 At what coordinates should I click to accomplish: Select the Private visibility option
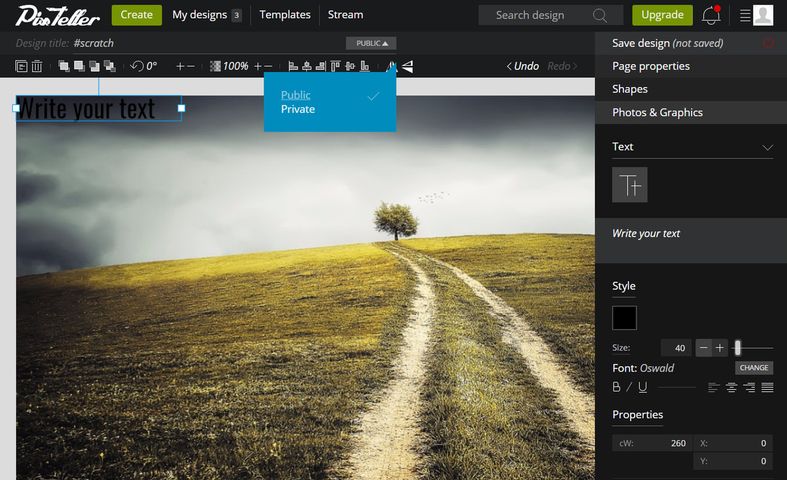[298, 109]
